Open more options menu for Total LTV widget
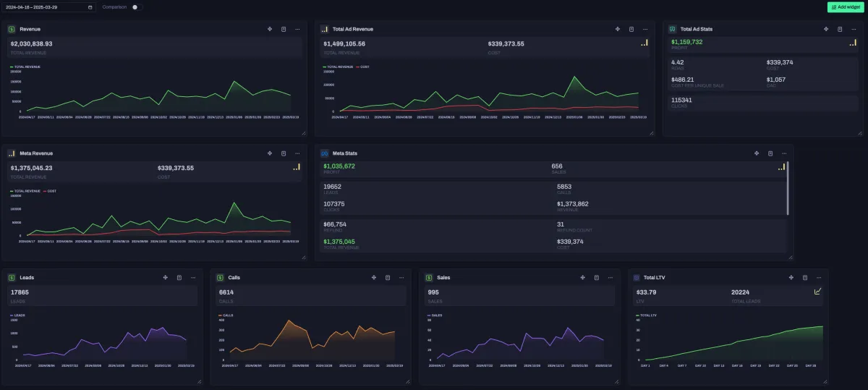This screenshot has height=390, width=868. click(x=818, y=278)
